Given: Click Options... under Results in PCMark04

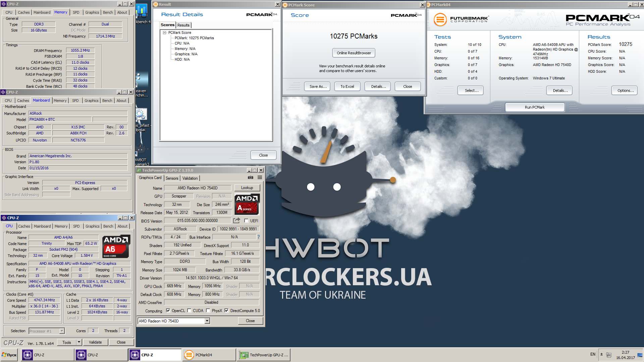Looking at the screenshot, I should pyautogui.click(x=625, y=90).
